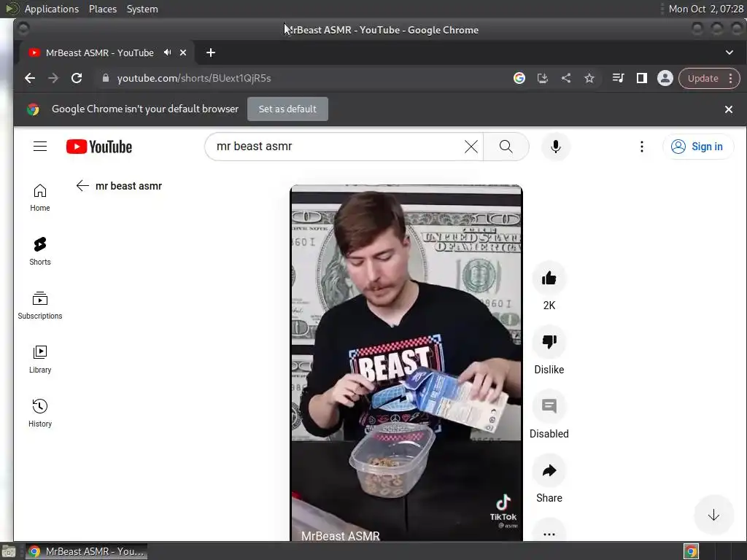Click the address bar URL text
This screenshot has width=747, height=560.
coord(194,78)
